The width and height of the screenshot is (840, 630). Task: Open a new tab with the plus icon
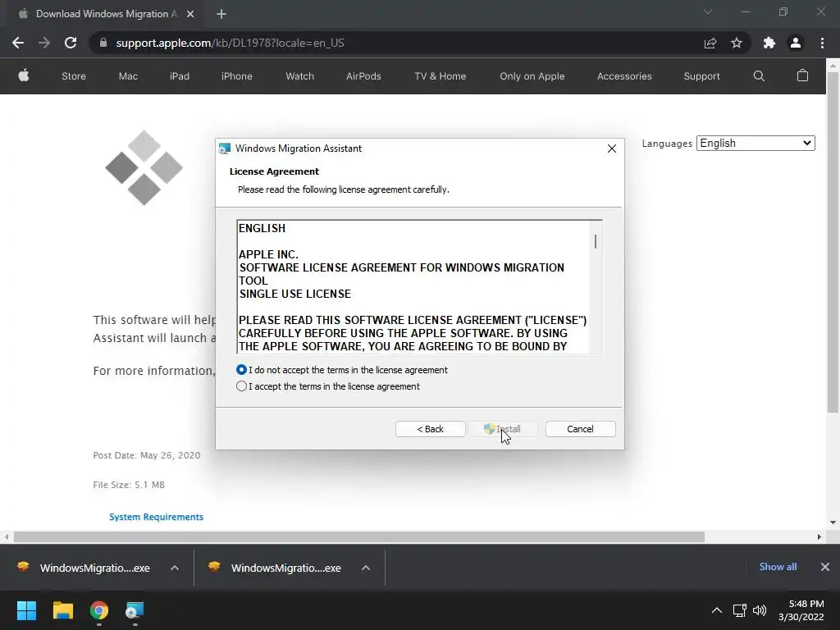click(221, 14)
